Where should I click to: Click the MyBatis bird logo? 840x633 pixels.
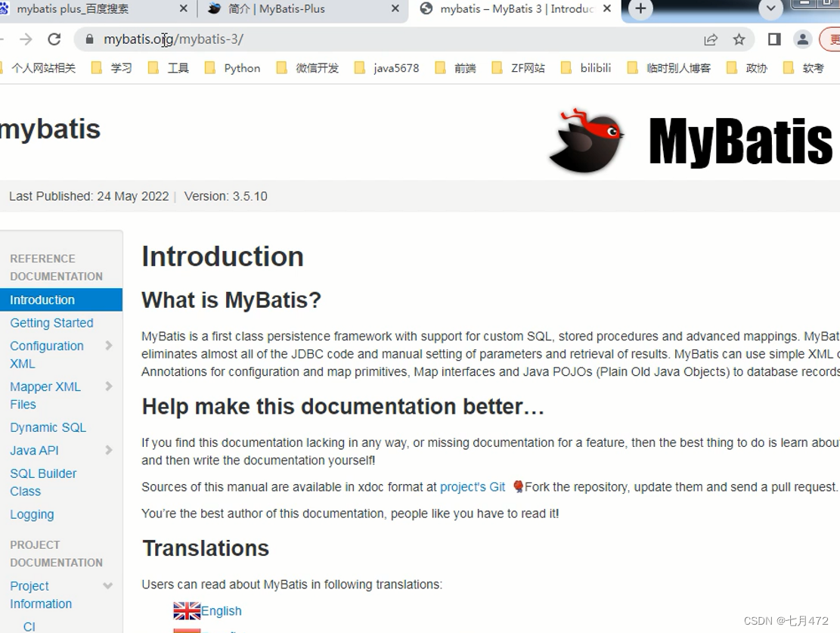(x=586, y=141)
